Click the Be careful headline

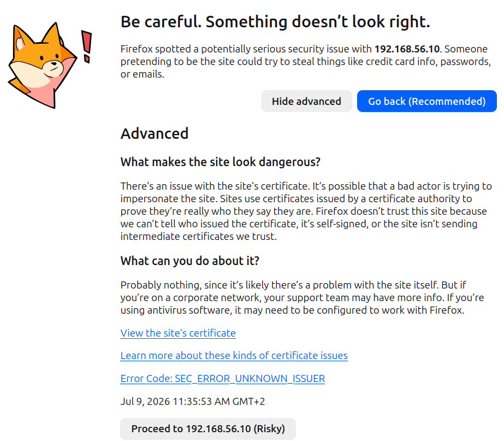coord(275,22)
